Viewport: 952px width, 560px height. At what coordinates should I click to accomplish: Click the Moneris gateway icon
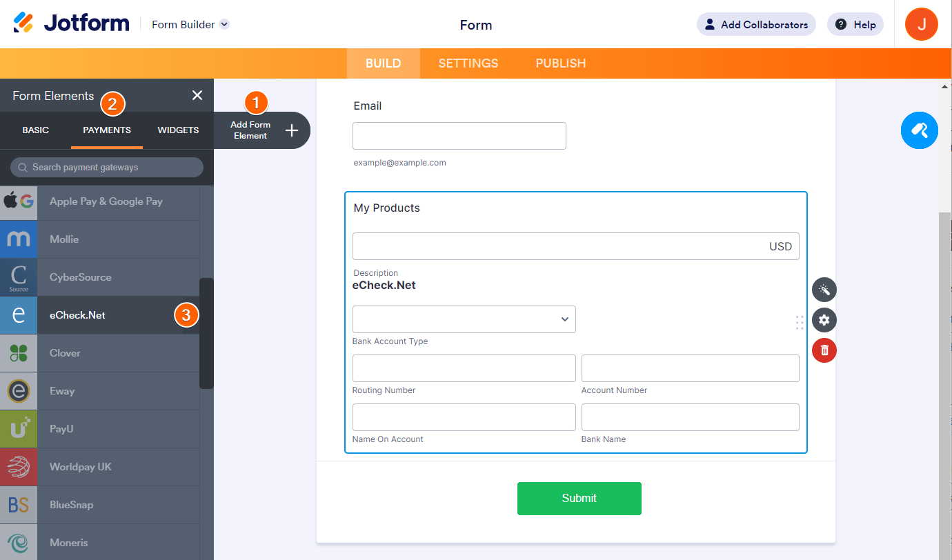(x=19, y=542)
